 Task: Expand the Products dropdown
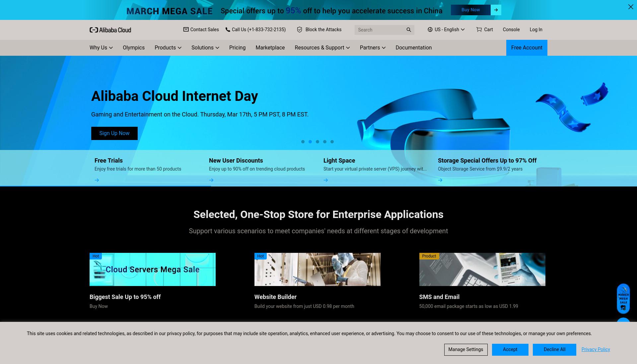click(x=168, y=48)
